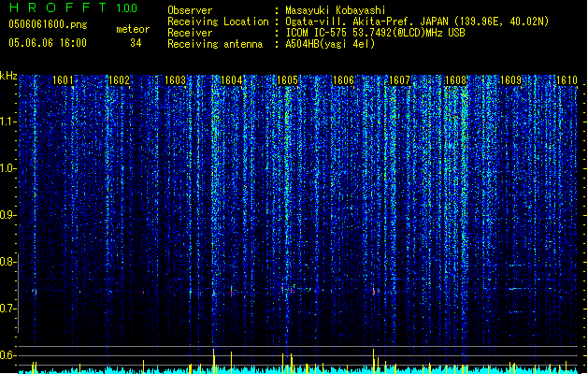The image size is (588, 374).
Task: Click the 1.1 kHz axis label
Action: (7, 122)
